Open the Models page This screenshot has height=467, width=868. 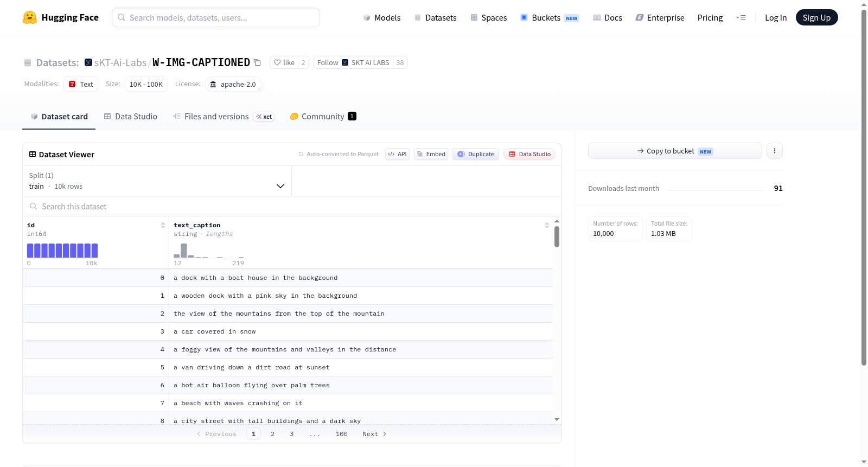tap(382, 18)
